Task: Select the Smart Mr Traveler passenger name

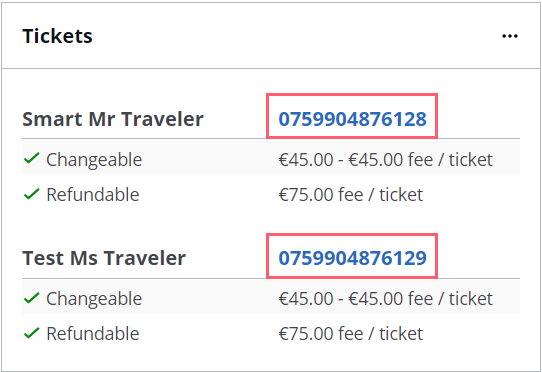Action: tap(113, 119)
